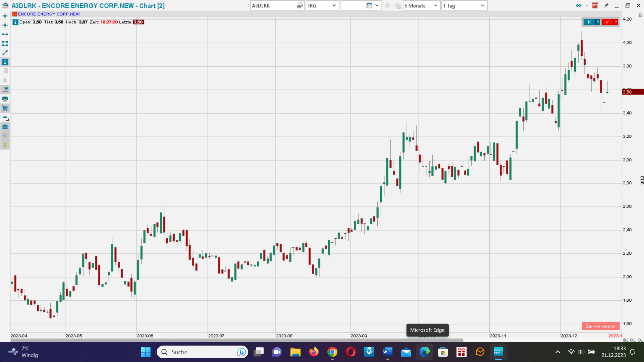644x362 pixels.
Task: Expand the 6 Monate period dropdown
Action: tap(421, 6)
